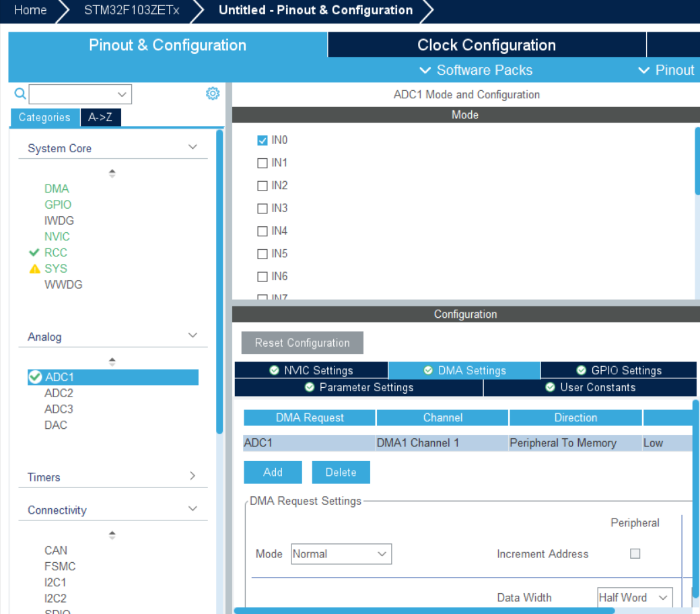The width and height of the screenshot is (700, 614).
Task: Open the Data Width Half Word dropdown
Action: point(635,597)
